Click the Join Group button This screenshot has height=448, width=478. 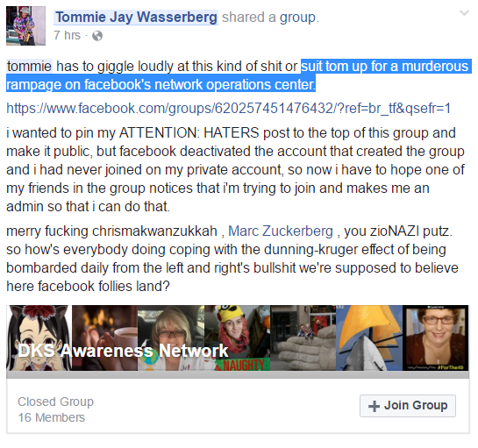(408, 406)
